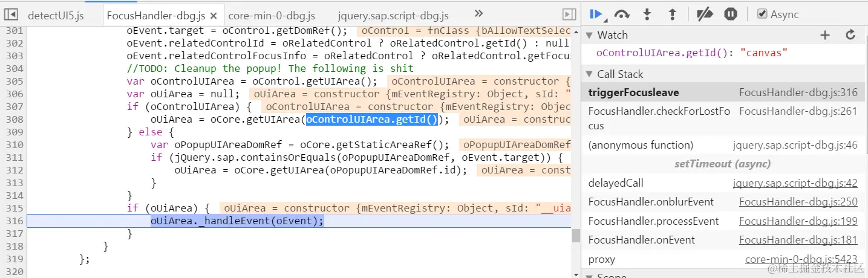Deactivate breakpoints
Viewport: 868px width, 278px height.
click(705, 15)
